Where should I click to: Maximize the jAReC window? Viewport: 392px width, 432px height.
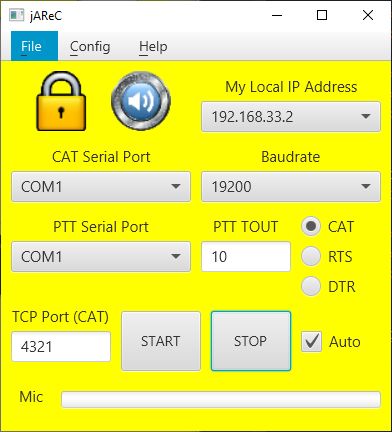click(x=322, y=15)
